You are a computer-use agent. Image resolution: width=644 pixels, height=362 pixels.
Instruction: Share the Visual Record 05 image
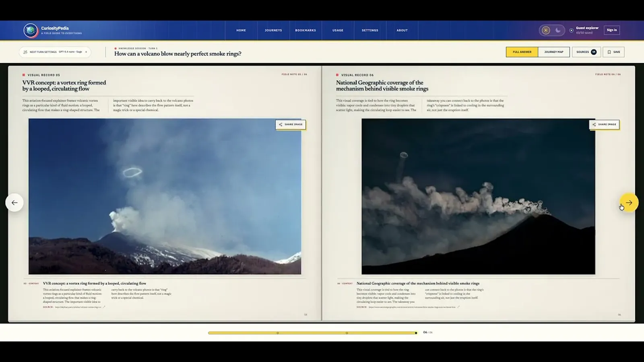[x=291, y=124]
